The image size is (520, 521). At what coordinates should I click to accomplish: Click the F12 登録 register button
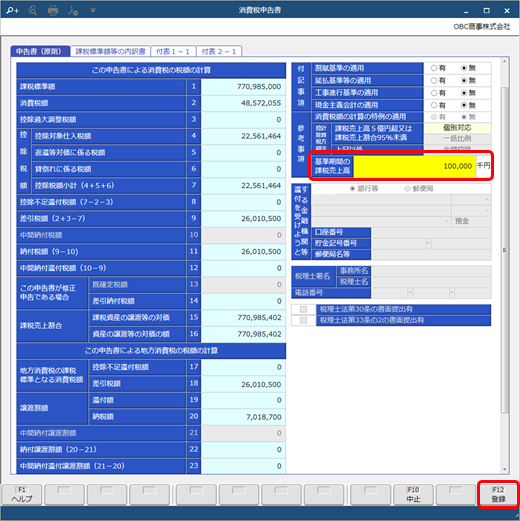click(x=498, y=495)
